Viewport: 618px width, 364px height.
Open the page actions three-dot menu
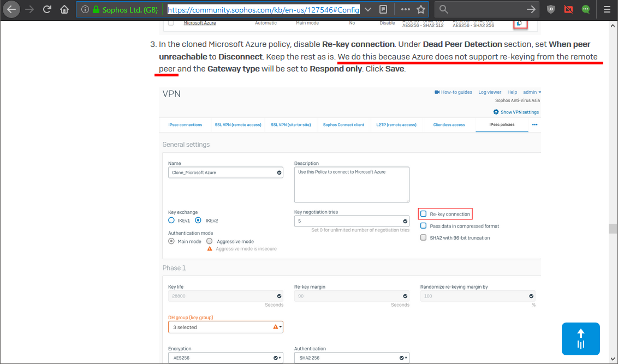point(405,9)
